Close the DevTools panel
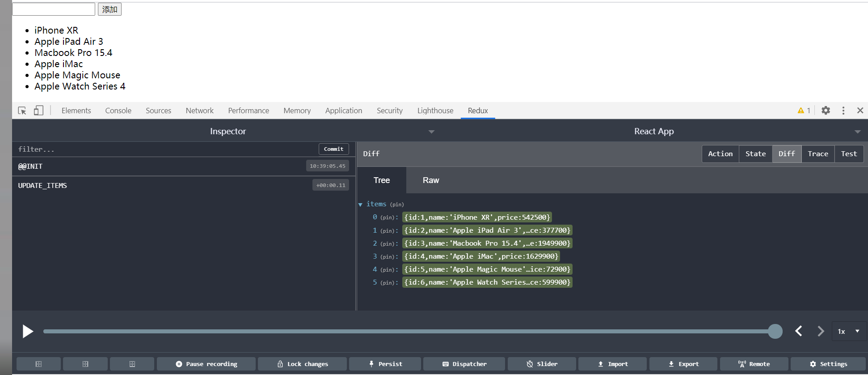Screen dimensions: 868x375 pyautogui.click(x=860, y=111)
